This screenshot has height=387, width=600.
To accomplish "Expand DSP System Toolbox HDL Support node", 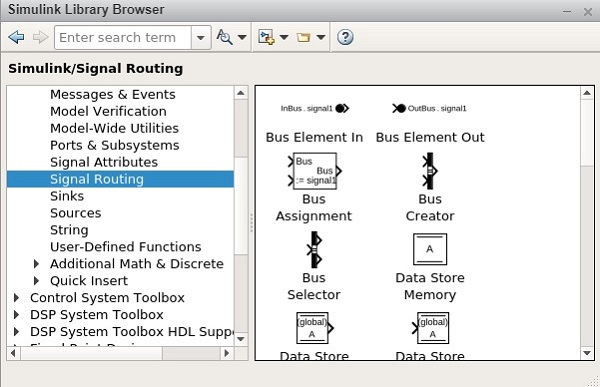I will [x=16, y=331].
